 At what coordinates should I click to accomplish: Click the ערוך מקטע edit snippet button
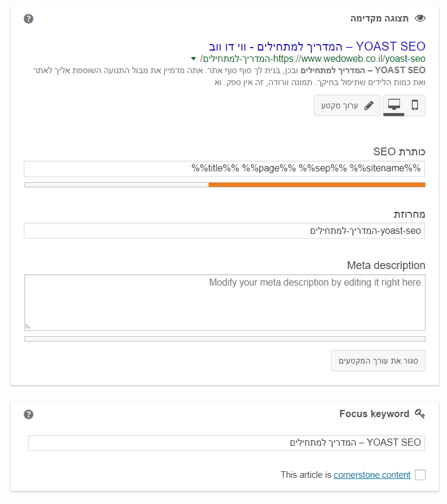click(347, 105)
